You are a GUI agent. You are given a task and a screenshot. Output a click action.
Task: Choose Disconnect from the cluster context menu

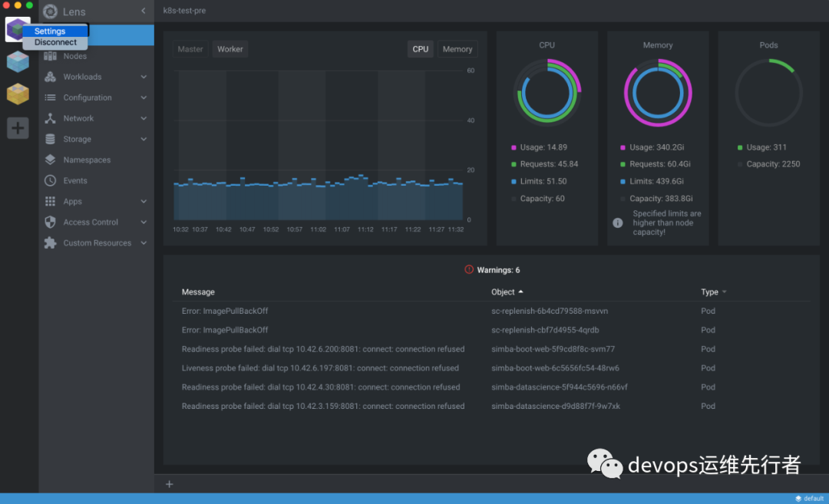click(55, 42)
